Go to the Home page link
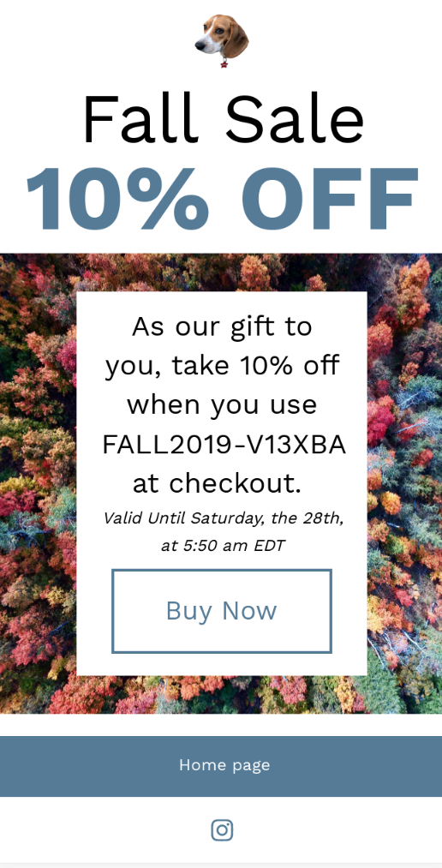The image size is (442, 868). point(224,765)
